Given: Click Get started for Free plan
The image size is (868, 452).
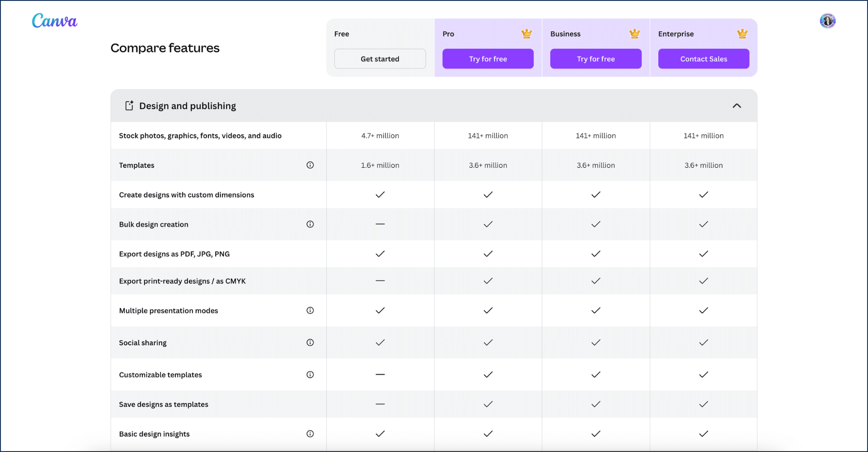Looking at the screenshot, I should click(x=380, y=59).
